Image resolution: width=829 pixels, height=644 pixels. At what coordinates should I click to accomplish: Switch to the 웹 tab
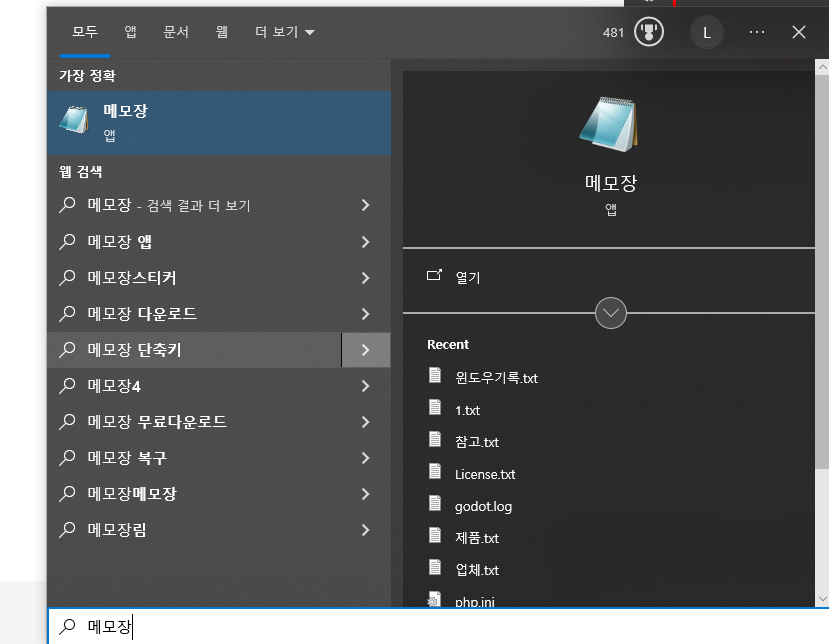point(222,32)
